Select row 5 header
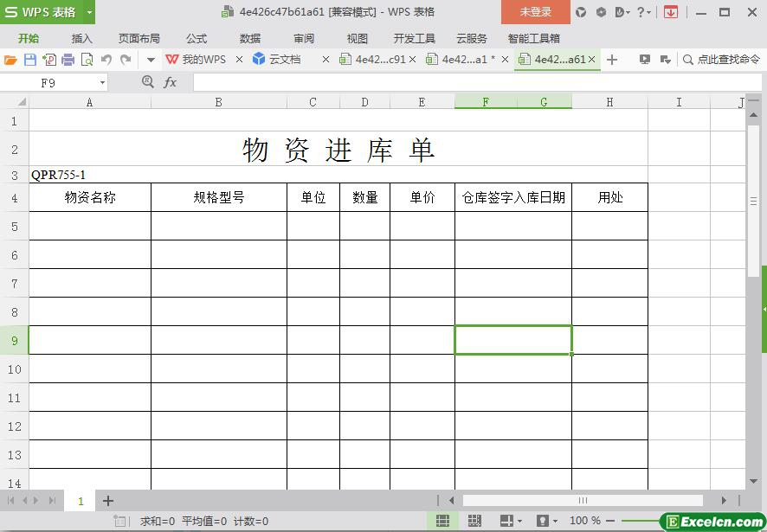767x532 pixels. (15, 226)
